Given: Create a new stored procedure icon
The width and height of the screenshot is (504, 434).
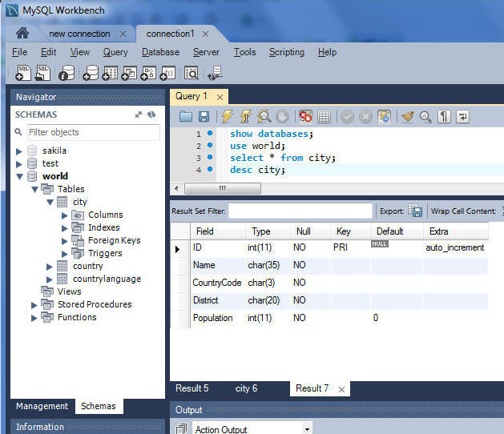Looking at the screenshot, I should click(x=148, y=73).
